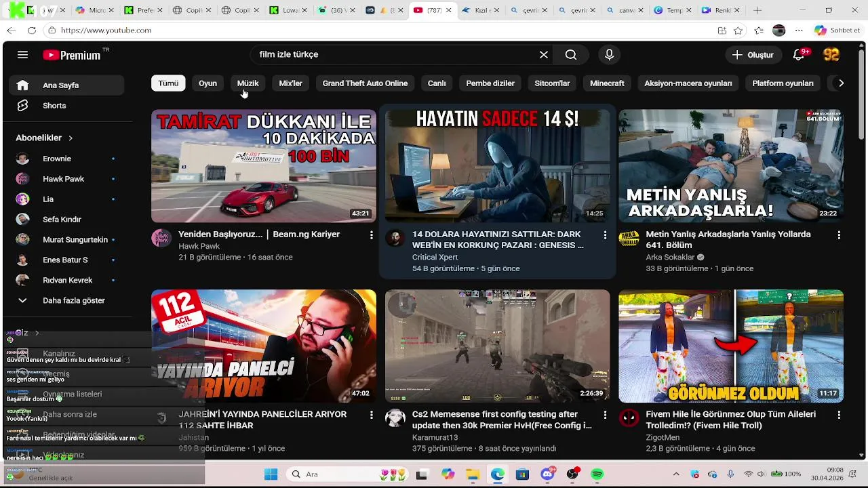Expand the 'Siz' section in the sidebar
The height and width of the screenshot is (488, 868).
[x=27, y=333]
